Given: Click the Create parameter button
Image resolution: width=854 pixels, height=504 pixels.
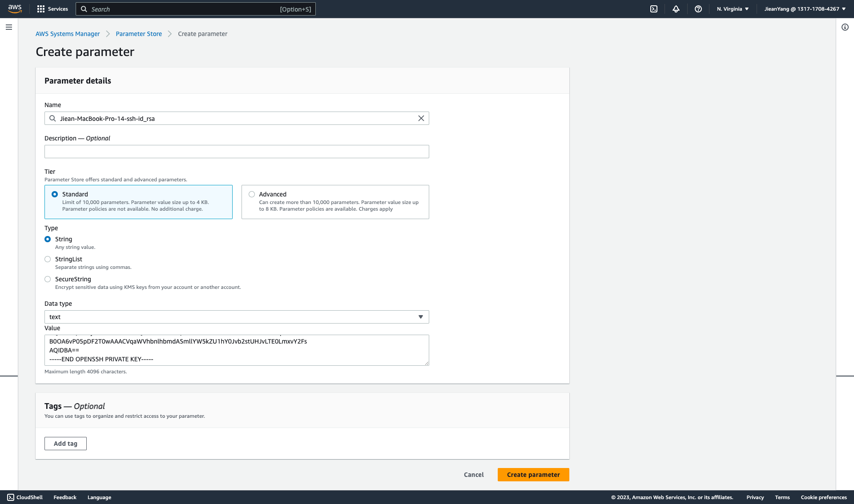Looking at the screenshot, I should pyautogui.click(x=533, y=475).
